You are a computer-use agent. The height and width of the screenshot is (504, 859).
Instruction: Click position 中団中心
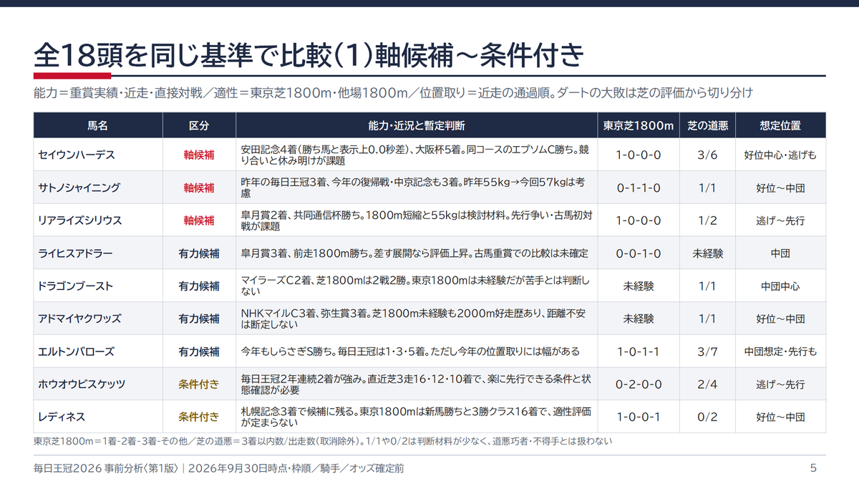[780, 286]
